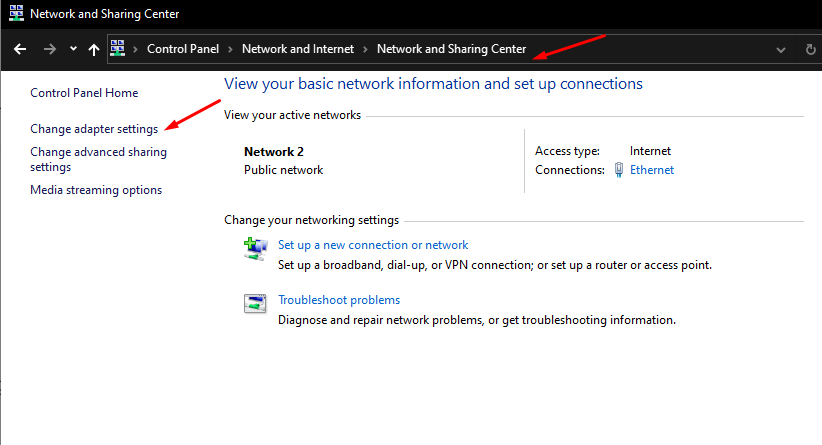Go to Control Panel Home
This screenshot has width=822, height=445.
[84, 93]
